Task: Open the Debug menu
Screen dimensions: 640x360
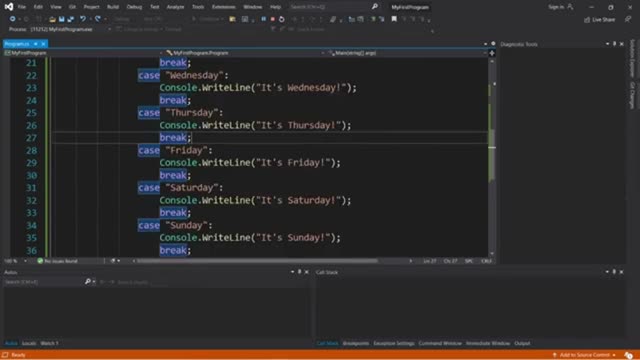Action: click(x=134, y=7)
